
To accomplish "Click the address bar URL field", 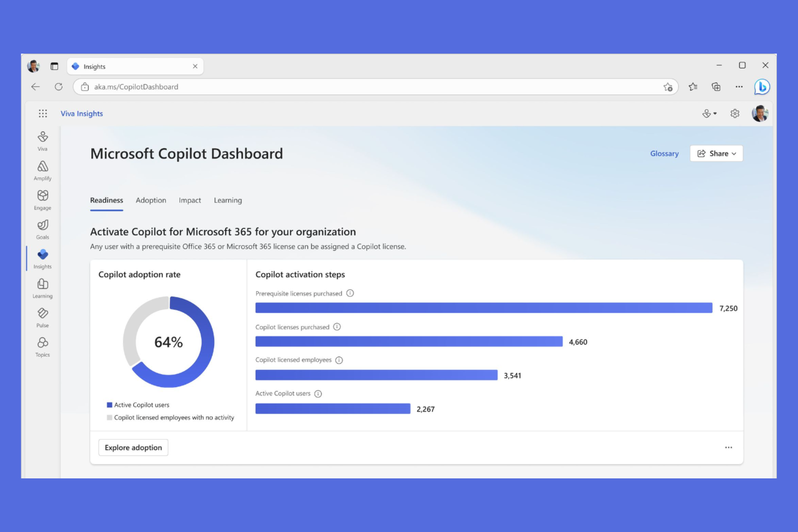I will [375, 86].
